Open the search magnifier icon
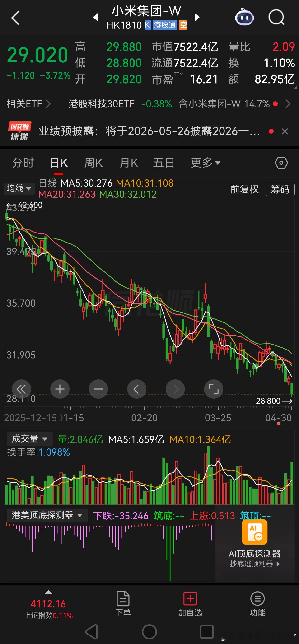The height and width of the screenshot is (644, 299). tap(276, 18)
